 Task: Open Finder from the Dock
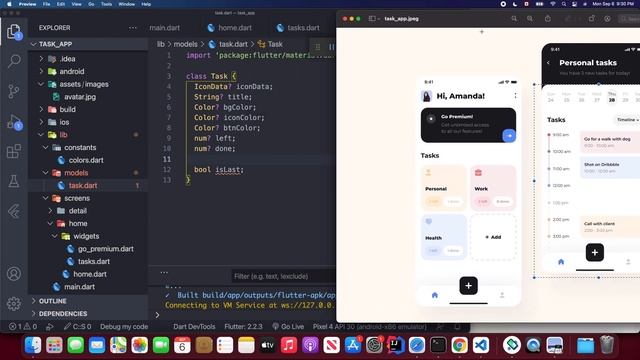(x=33, y=345)
